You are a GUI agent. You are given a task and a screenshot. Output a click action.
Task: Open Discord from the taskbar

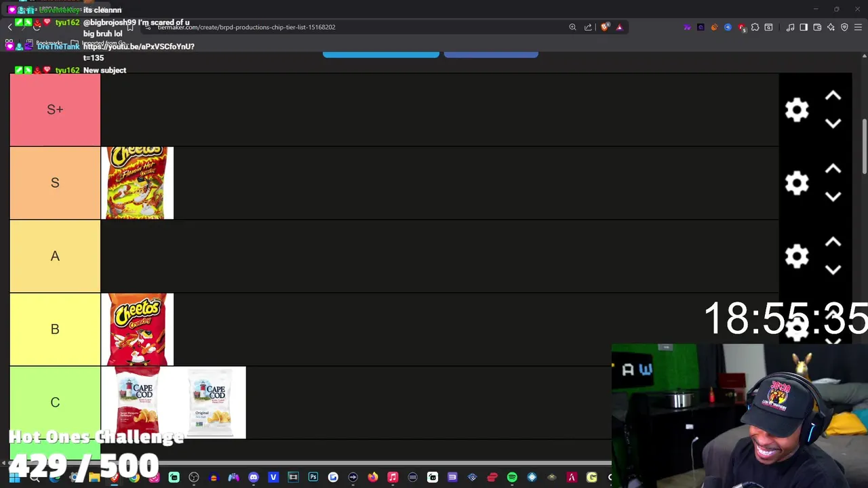pos(254,477)
